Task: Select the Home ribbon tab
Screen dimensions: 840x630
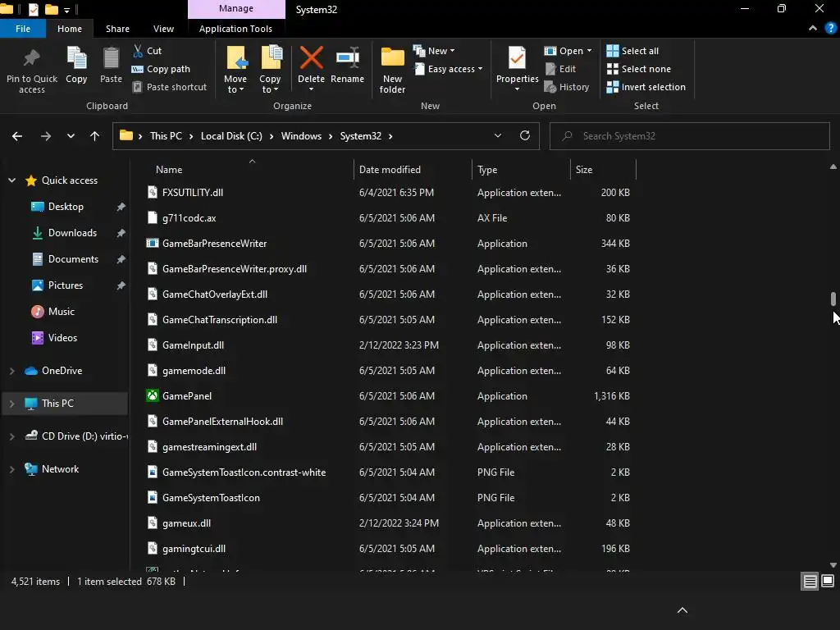Action: 70,29
